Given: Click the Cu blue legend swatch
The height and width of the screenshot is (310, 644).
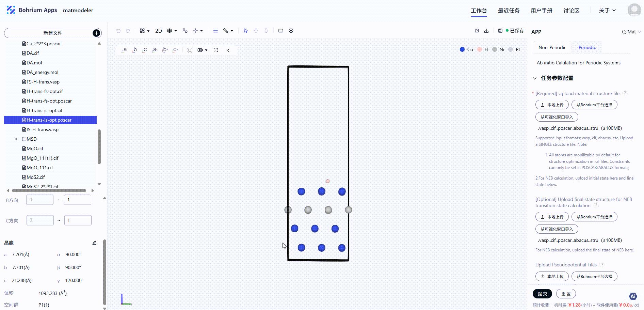Looking at the screenshot, I should click(x=462, y=49).
